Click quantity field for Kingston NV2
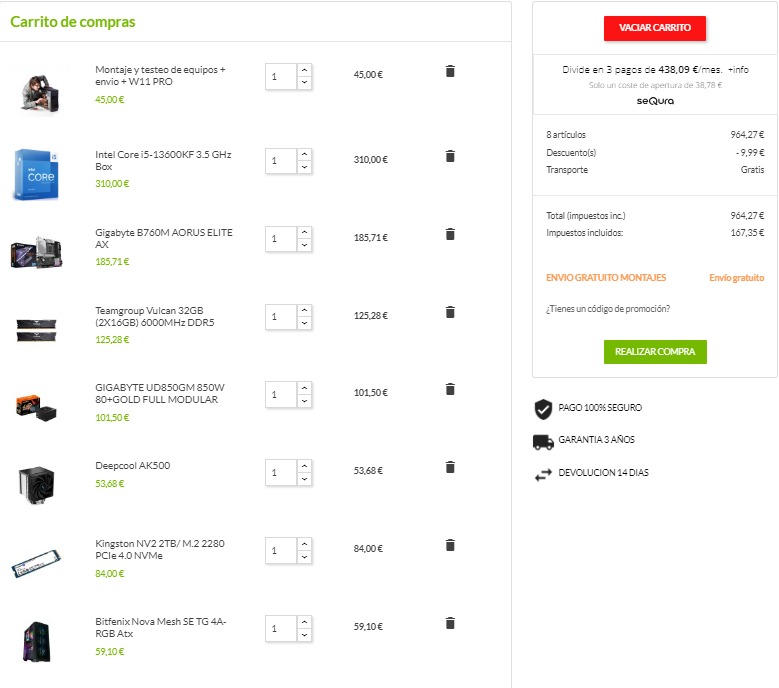The height and width of the screenshot is (688, 779). [x=281, y=550]
